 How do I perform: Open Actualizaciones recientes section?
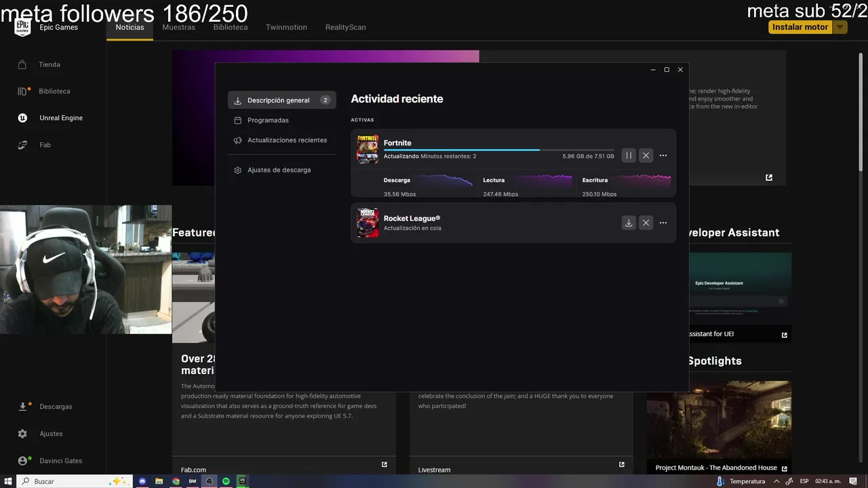coord(282,140)
